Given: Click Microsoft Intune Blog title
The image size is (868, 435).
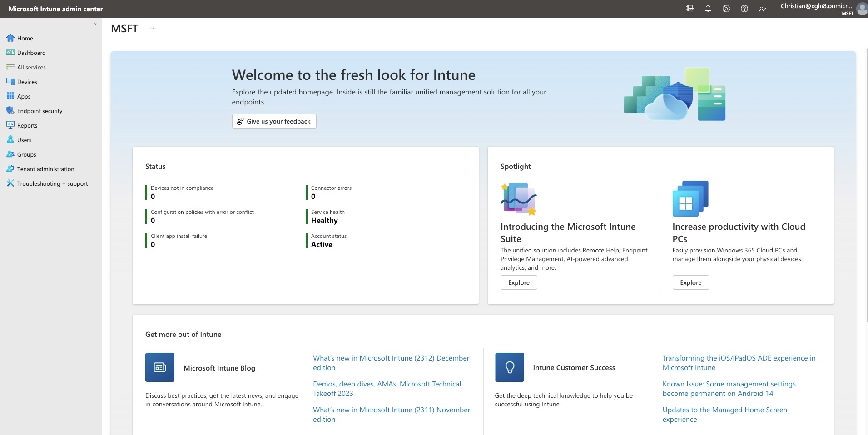Looking at the screenshot, I should point(219,368).
